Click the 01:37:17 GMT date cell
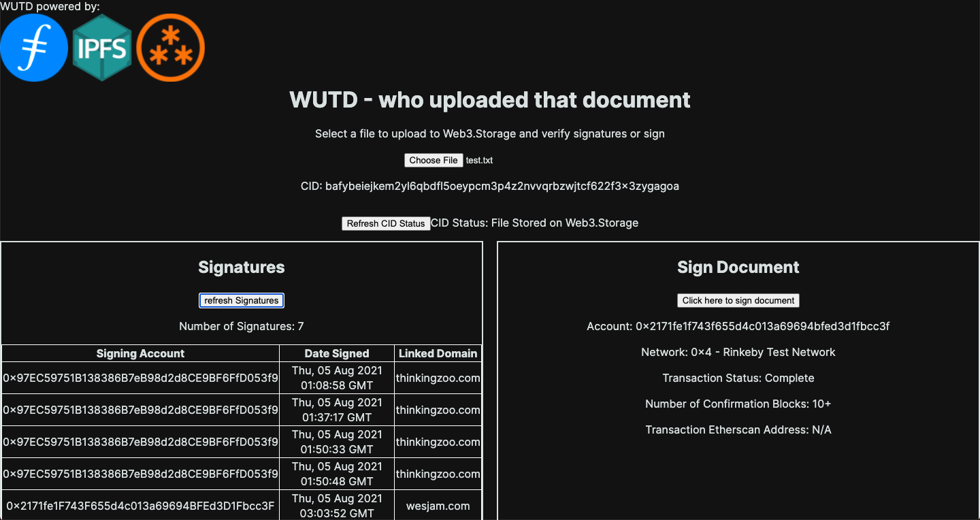 click(x=337, y=410)
